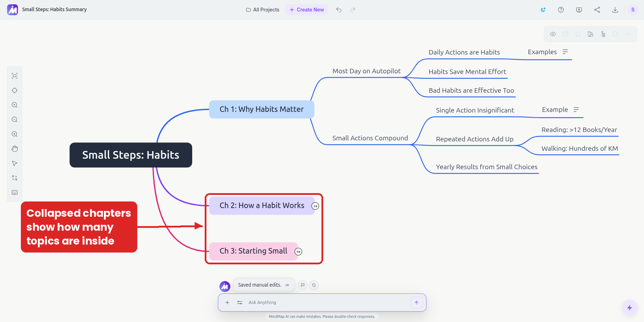Click the blue sync sparkle icon
This screenshot has height=322, width=644.
[543, 10]
